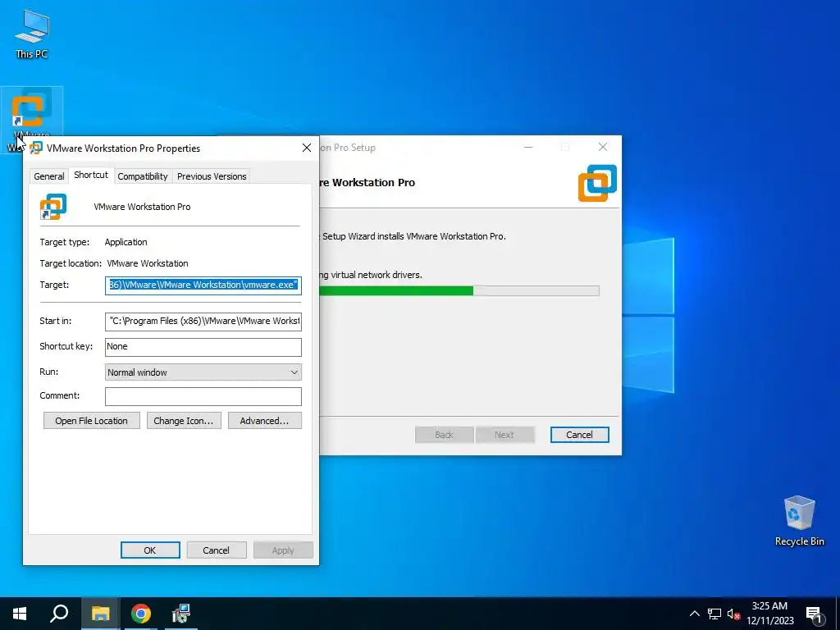This screenshot has height=630, width=840.
Task: Click 'VMware Workstation Pro' name text in Properties
Action: [142, 207]
